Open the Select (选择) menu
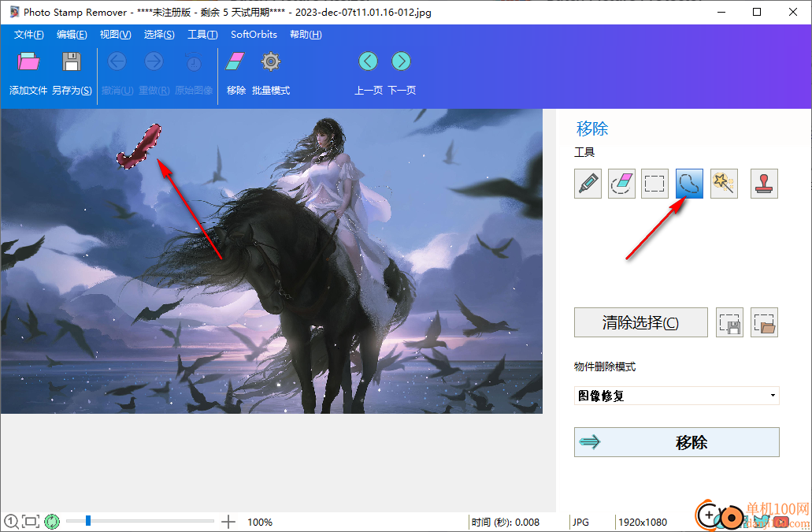The height and width of the screenshot is (532, 812). click(159, 35)
